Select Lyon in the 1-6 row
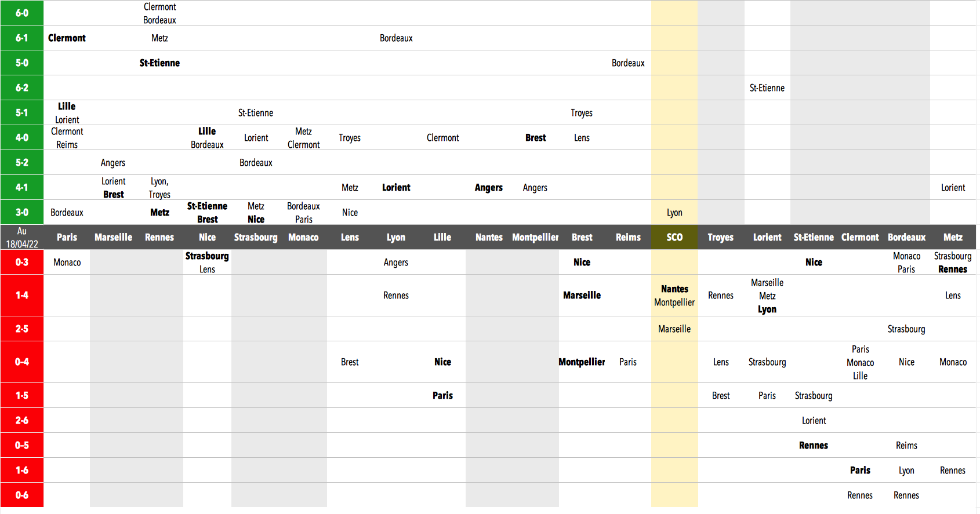Screen dimensions: 980x514 [906, 470]
